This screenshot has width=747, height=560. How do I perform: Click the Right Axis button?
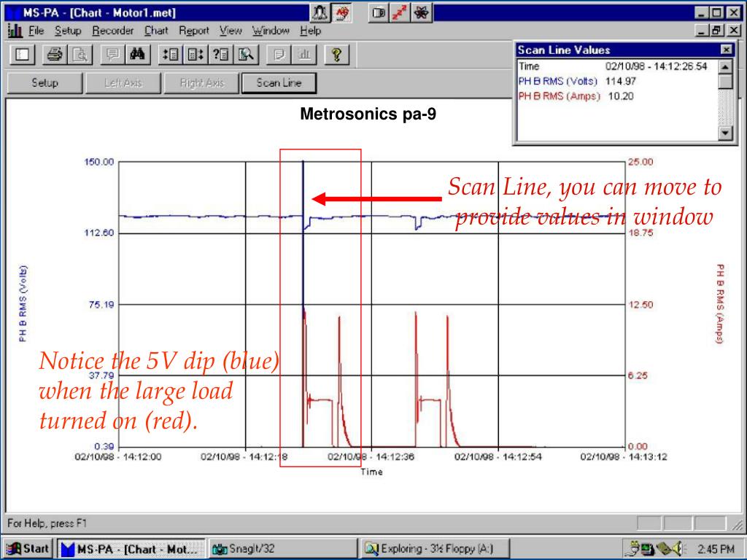click(201, 83)
